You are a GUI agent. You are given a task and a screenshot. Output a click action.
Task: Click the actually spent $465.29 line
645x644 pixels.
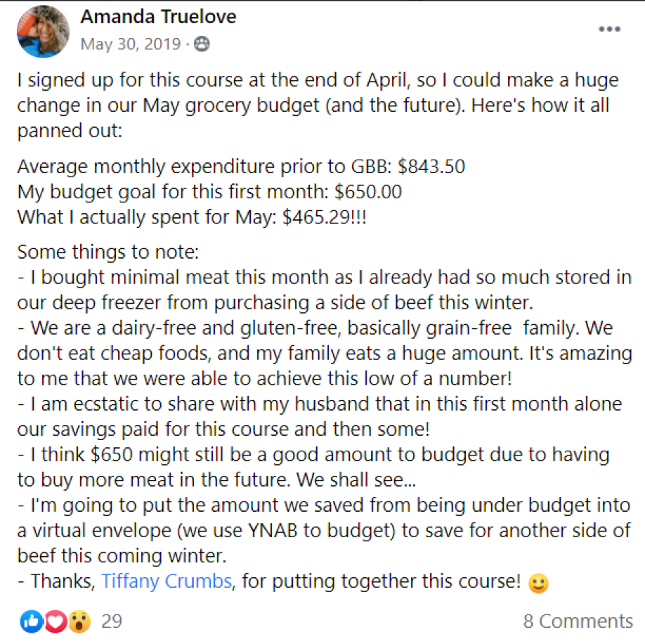[192, 217]
